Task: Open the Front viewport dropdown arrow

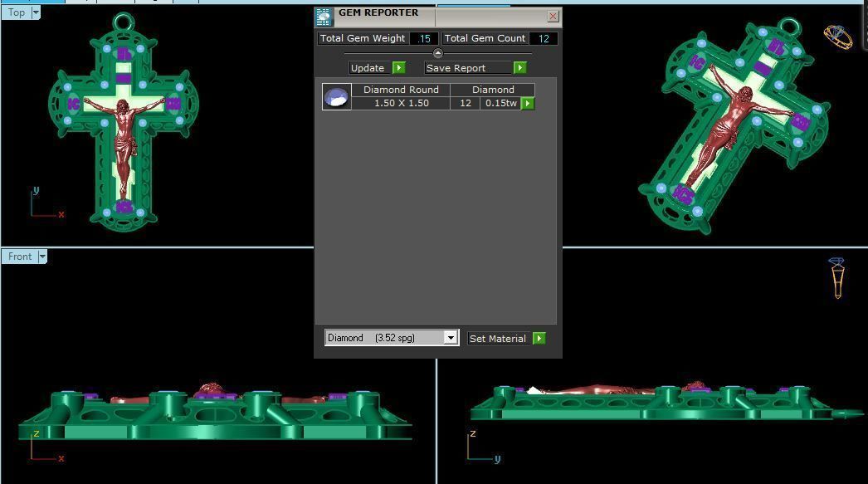Action: tap(42, 257)
